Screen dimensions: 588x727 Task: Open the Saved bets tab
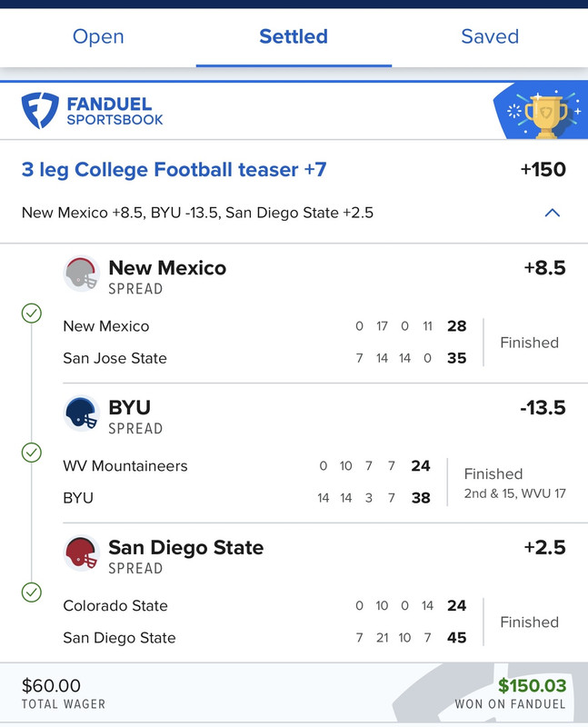(490, 36)
